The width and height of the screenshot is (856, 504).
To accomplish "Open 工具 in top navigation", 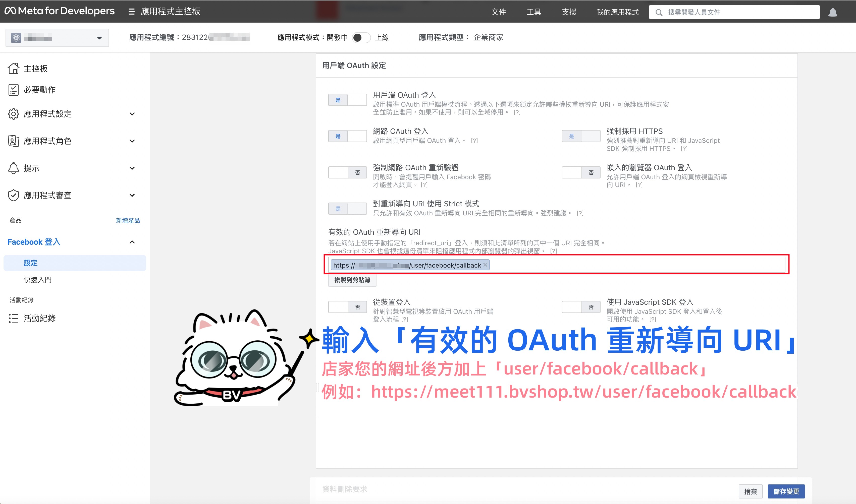I will point(534,12).
